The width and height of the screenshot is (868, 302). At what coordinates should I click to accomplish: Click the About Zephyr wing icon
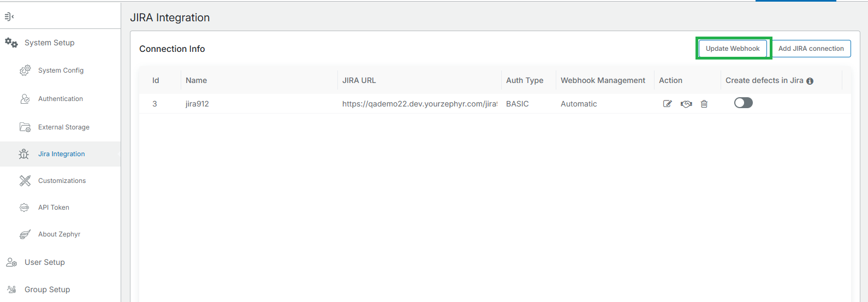click(x=25, y=234)
